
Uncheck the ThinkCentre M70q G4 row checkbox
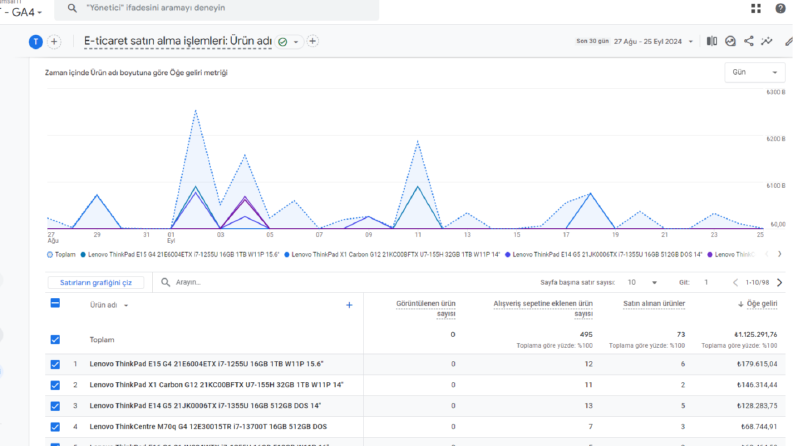55,427
